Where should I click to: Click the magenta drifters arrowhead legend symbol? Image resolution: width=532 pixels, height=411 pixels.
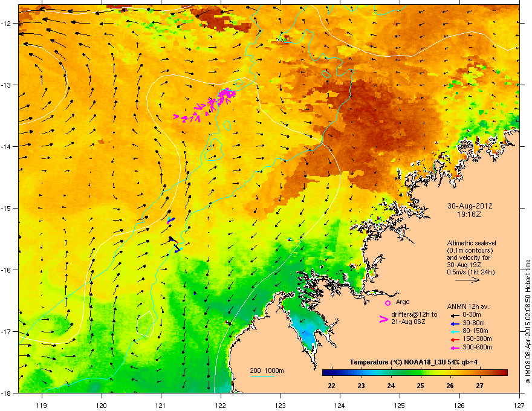tap(383, 319)
